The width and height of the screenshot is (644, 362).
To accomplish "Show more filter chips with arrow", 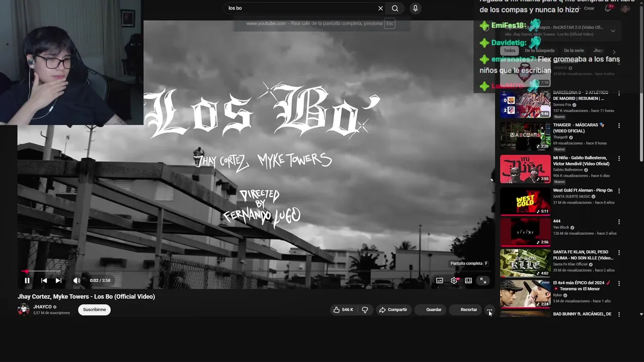I will click(614, 51).
